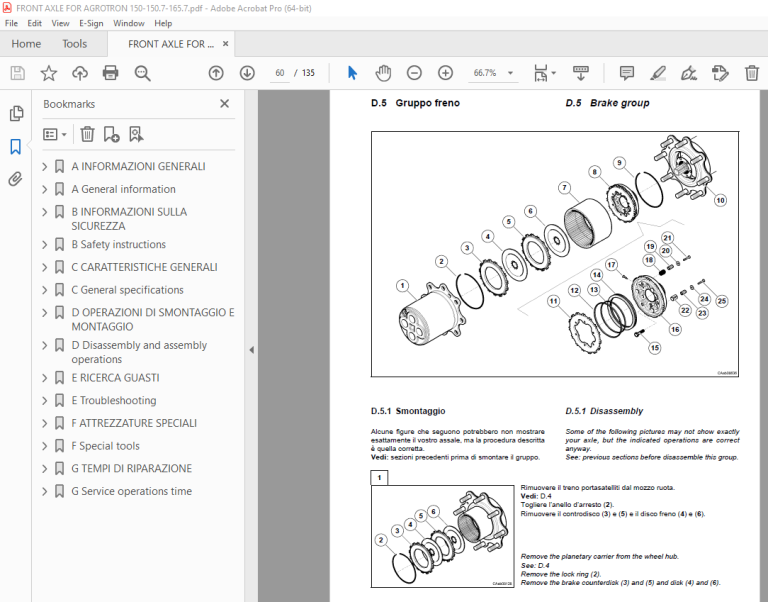Open Page Thumbnails panel icon
The height and width of the screenshot is (602, 768).
(16, 114)
